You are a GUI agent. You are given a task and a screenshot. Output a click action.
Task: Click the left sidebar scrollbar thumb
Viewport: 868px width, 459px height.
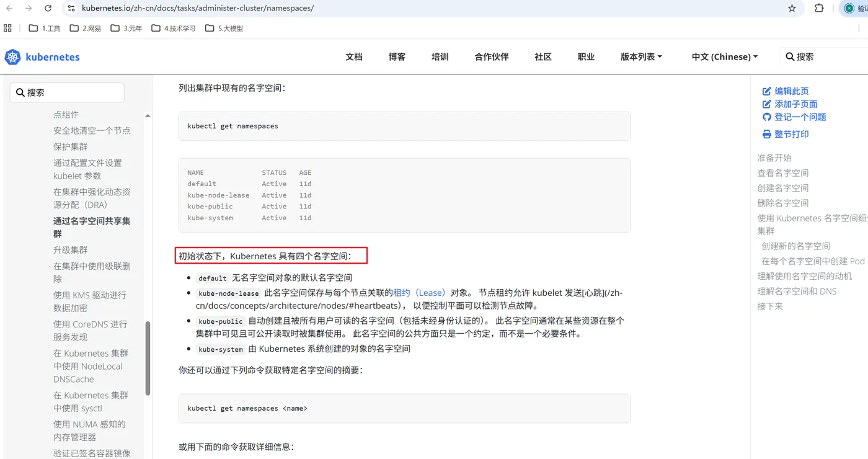click(148, 359)
